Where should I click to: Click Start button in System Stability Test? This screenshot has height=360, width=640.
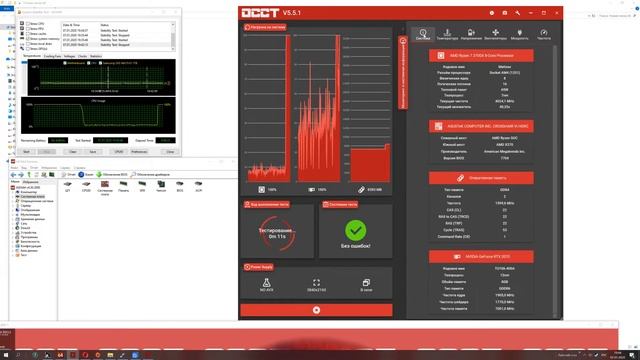(x=27, y=152)
